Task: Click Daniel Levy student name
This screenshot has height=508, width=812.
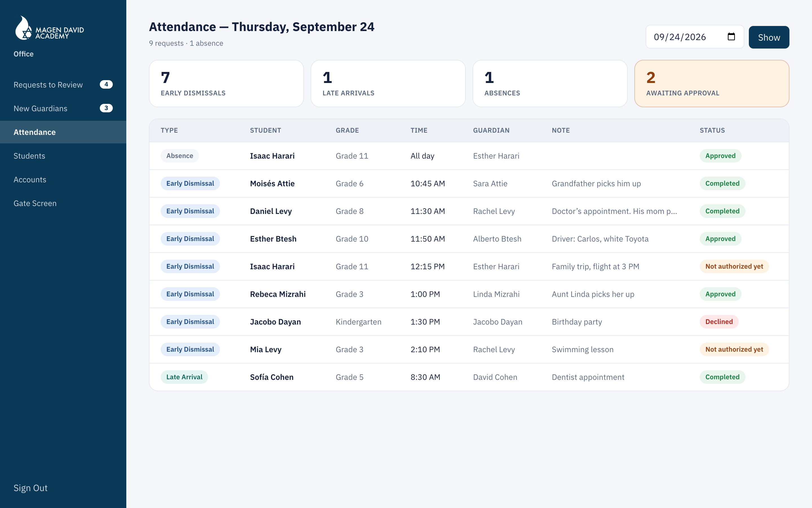Action: click(271, 211)
